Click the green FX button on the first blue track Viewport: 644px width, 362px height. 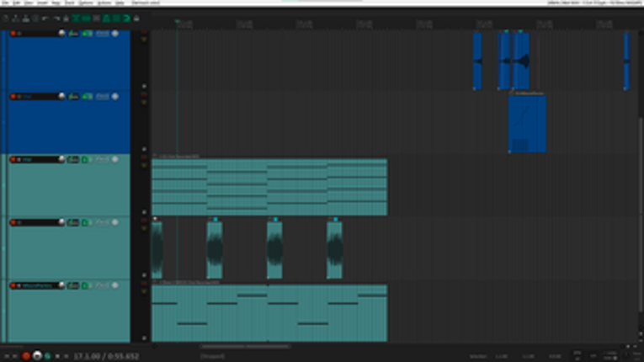87,34
